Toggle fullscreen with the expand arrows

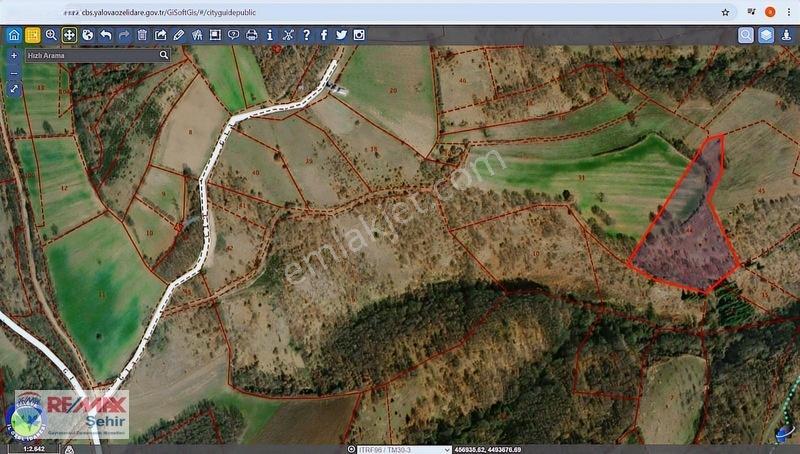(14, 89)
